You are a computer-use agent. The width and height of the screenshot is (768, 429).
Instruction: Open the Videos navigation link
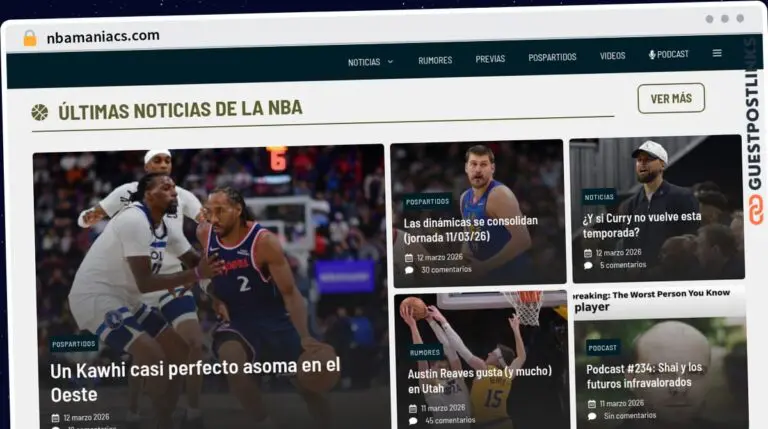(x=612, y=56)
